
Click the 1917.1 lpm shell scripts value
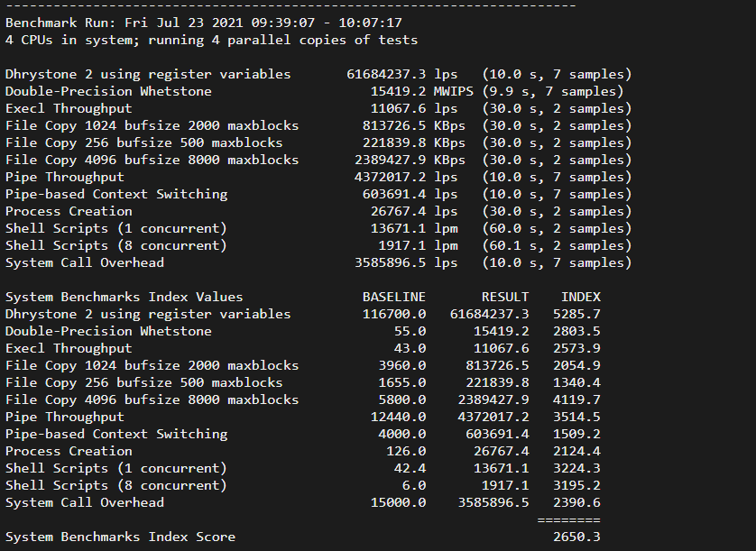pos(418,245)
